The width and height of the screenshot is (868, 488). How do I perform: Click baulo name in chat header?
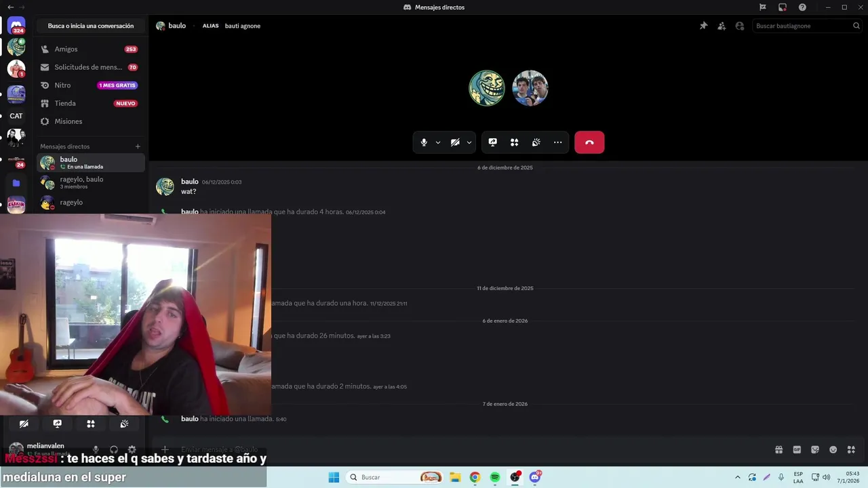(177, 26)
